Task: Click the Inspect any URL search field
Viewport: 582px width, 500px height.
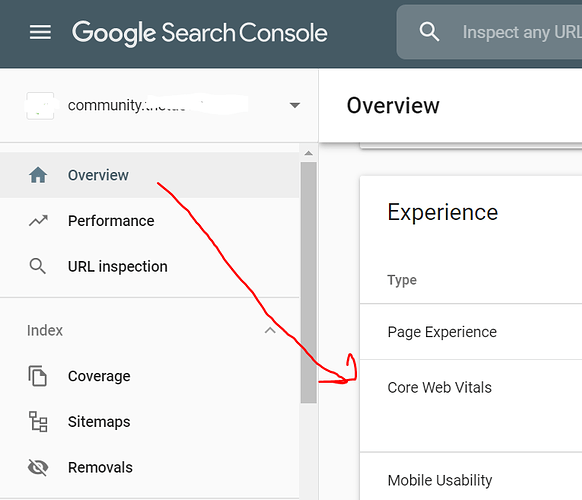Action: [489, 32]
